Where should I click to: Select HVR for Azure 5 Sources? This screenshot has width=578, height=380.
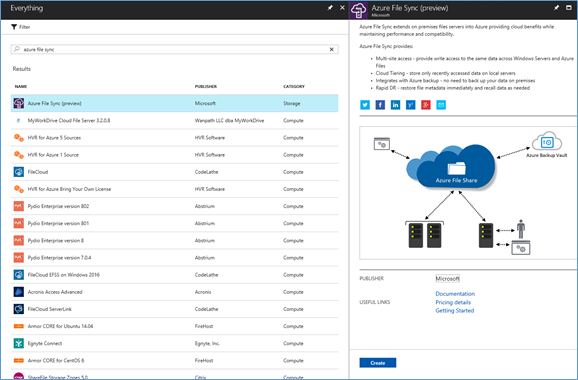point(54,138)
